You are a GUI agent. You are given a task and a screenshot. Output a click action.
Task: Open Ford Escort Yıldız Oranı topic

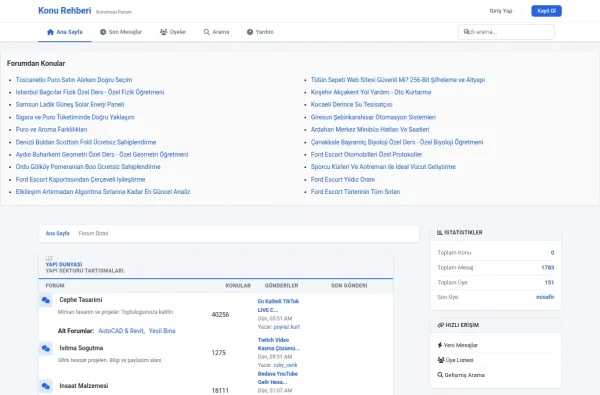click(343, 180)
